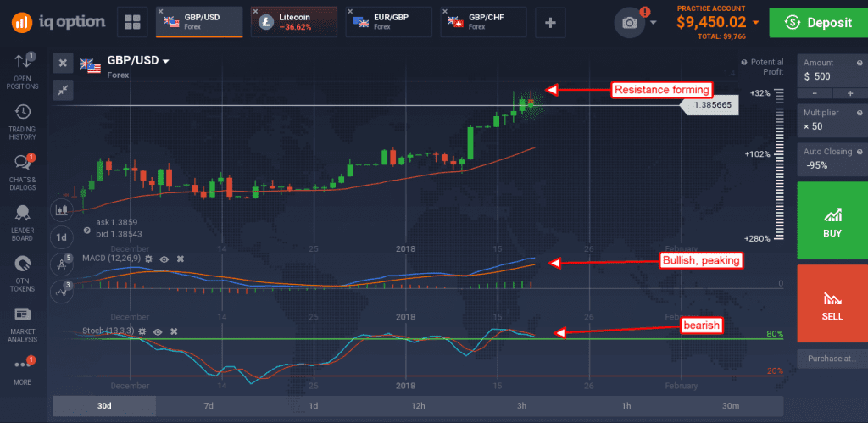Click the potential profit scale bar

pyautogui.click(x=779, y=164)
